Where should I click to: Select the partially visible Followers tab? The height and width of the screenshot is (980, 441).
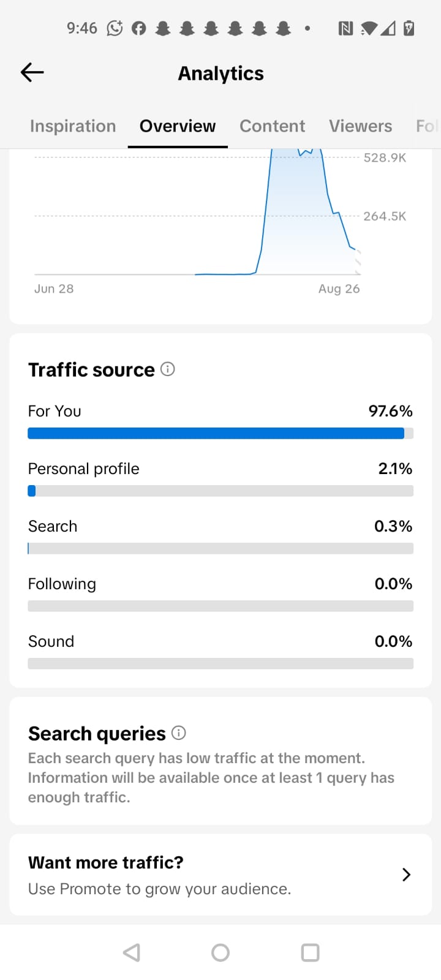click(428, 126)
